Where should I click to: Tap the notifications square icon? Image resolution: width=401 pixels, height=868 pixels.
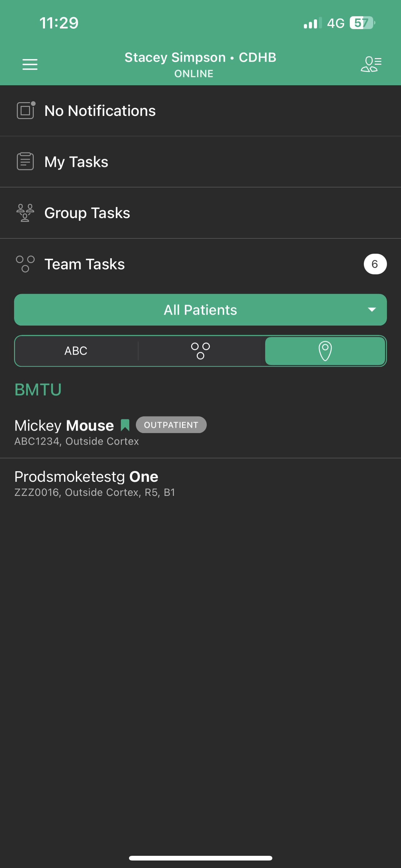(x=26, y=111)
